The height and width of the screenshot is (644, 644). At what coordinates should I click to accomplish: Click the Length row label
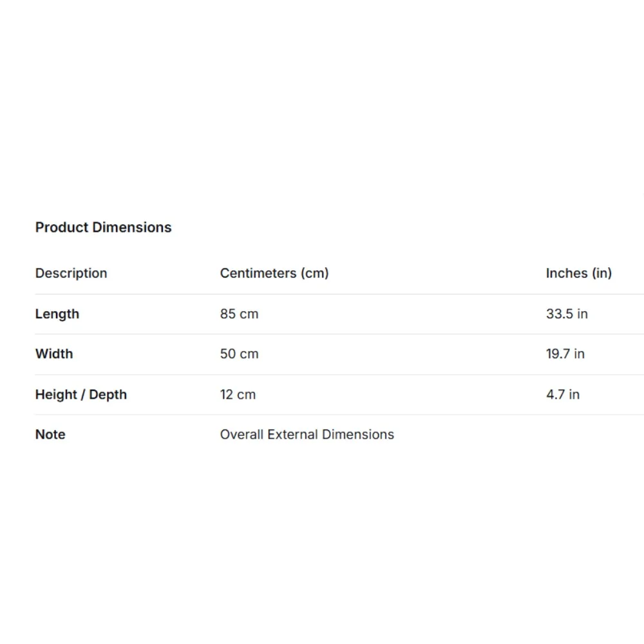point(57,314)
